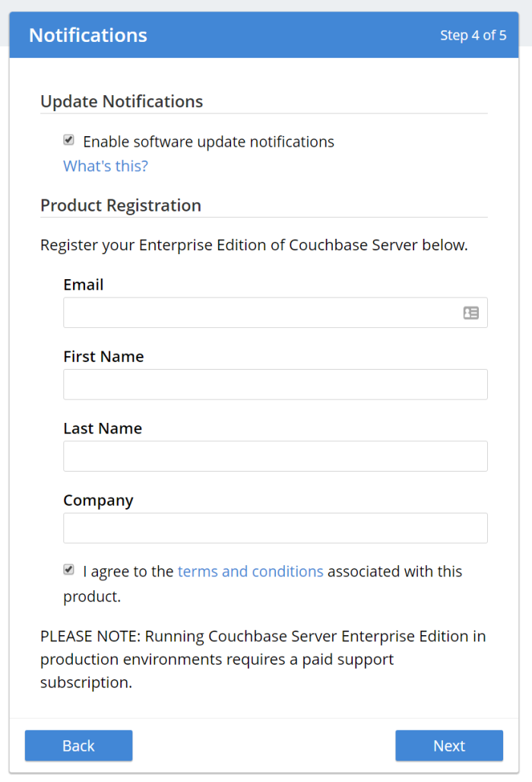Click the Back button
532x782 pixels.
78,745
